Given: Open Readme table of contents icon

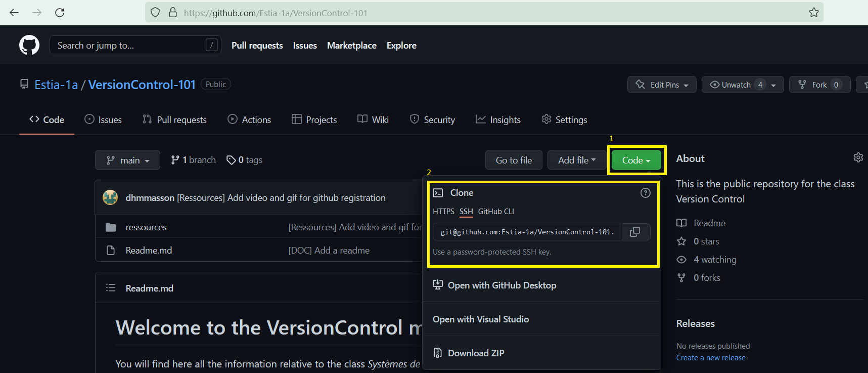Looking at the screenshot, I should pos(111,288).
